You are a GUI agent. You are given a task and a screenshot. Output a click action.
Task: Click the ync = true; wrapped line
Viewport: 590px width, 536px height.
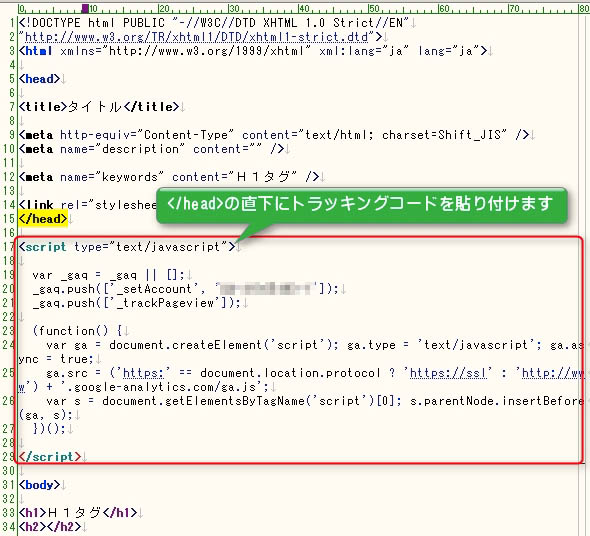pos(56,359)
